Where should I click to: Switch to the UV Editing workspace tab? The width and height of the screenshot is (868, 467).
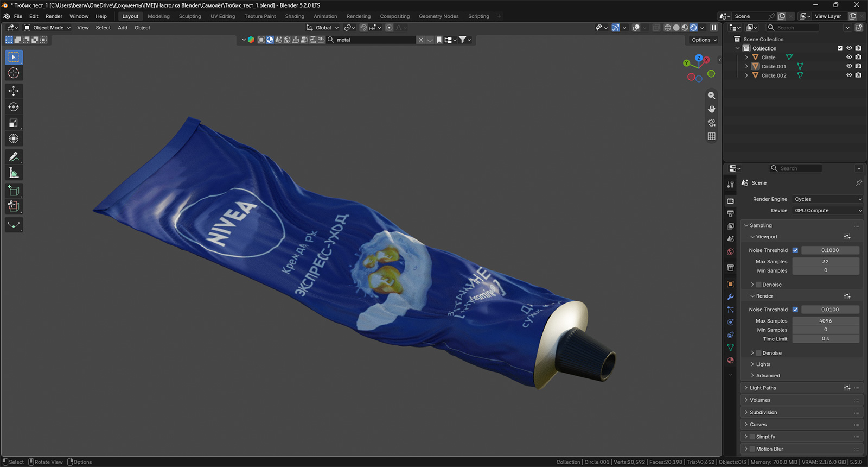tap(223, 16)
